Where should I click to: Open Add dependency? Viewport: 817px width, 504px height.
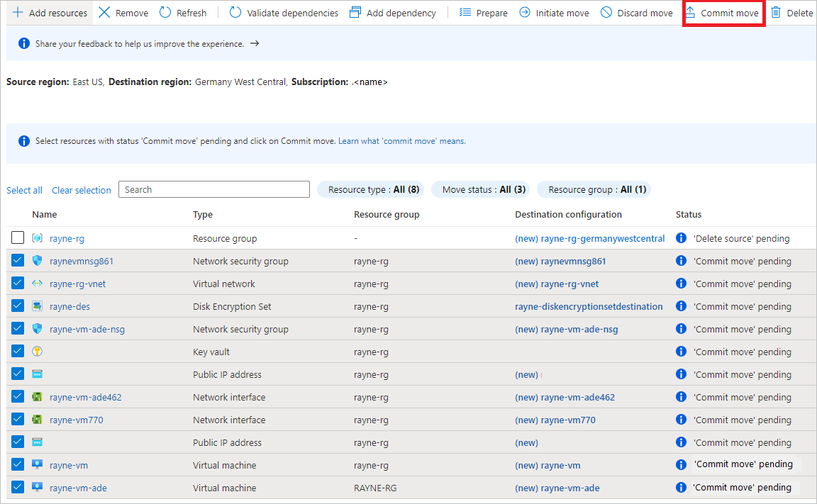pyautogui.click(x=354, y=12)
